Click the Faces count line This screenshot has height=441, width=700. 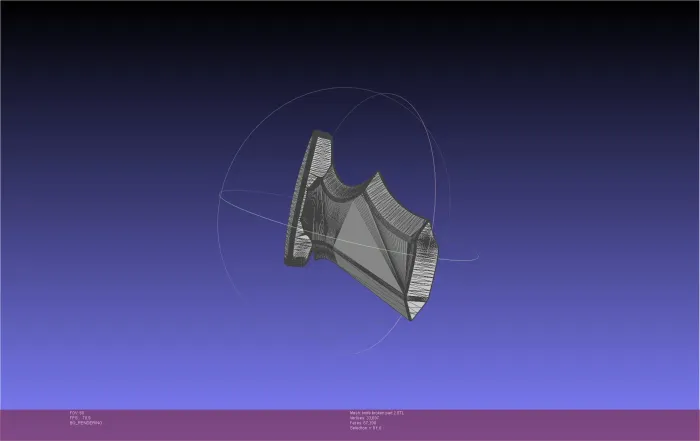(362, 423)
